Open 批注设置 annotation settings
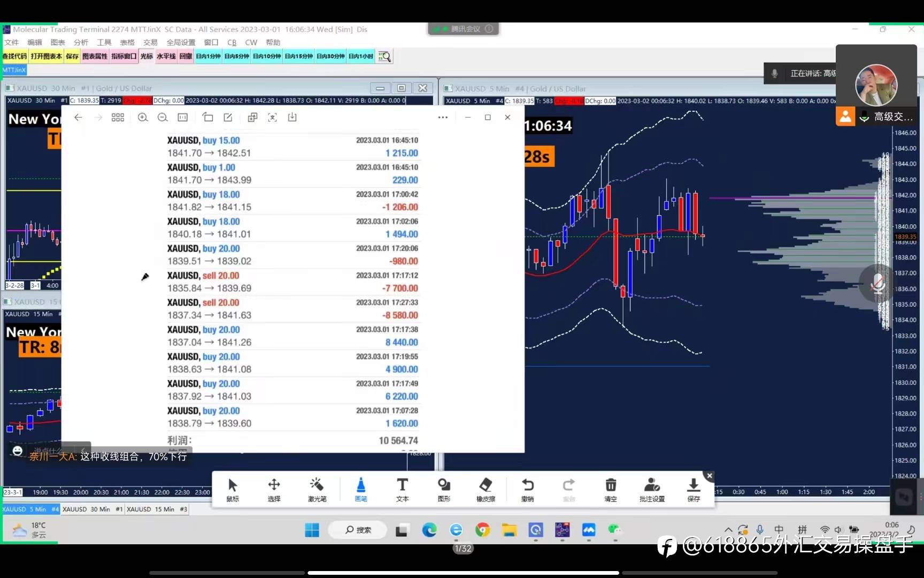The height and width of the screenshot is (578, 924). coord(652,490)
